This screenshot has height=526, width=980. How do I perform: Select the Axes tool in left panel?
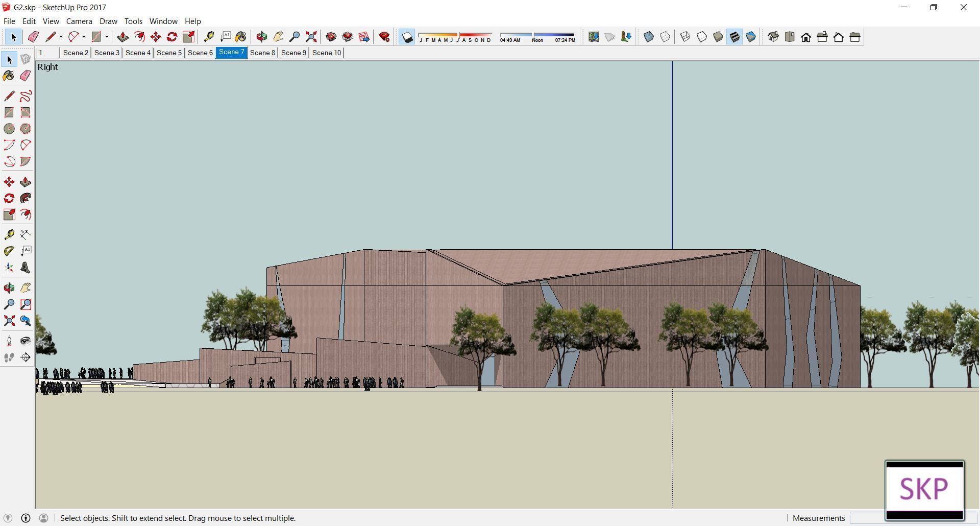point(9,268)
